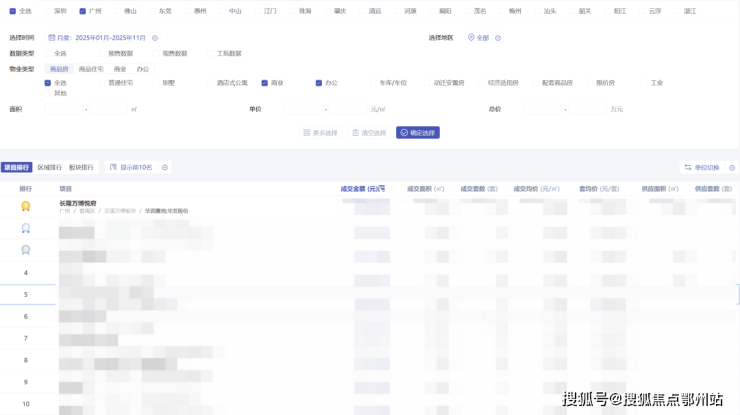
Task: Check the 别墅 property checkbox
Action: tap(156, 83)
